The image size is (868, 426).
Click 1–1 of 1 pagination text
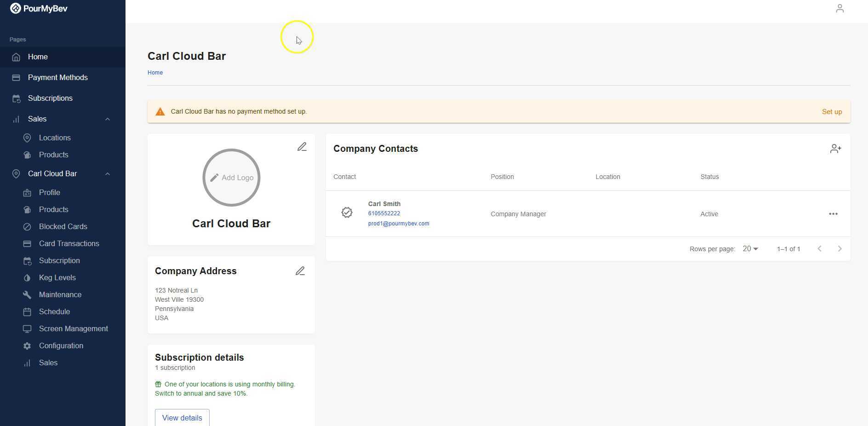(x=788, y=249)
